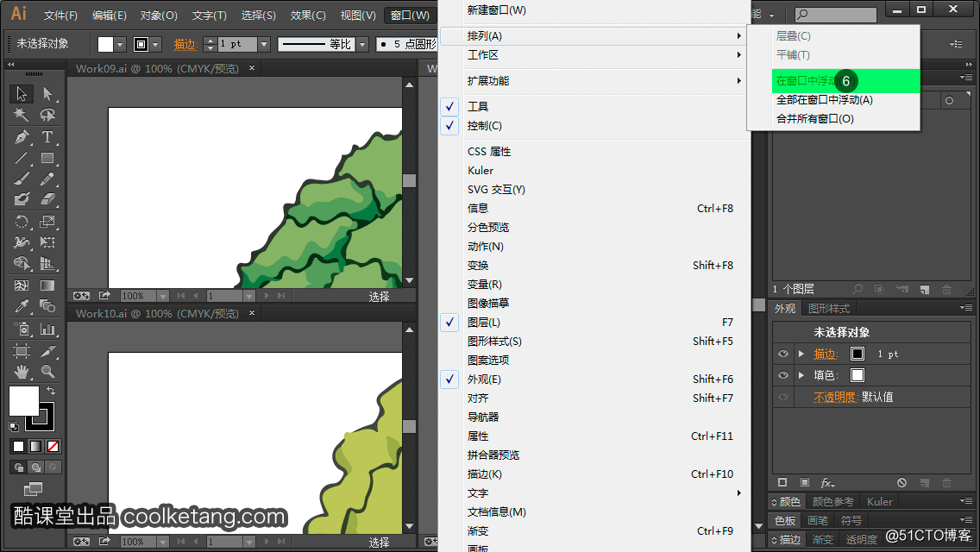Select the Eraser tool
This screenshot has height=552, width=980.
[47, 199]
